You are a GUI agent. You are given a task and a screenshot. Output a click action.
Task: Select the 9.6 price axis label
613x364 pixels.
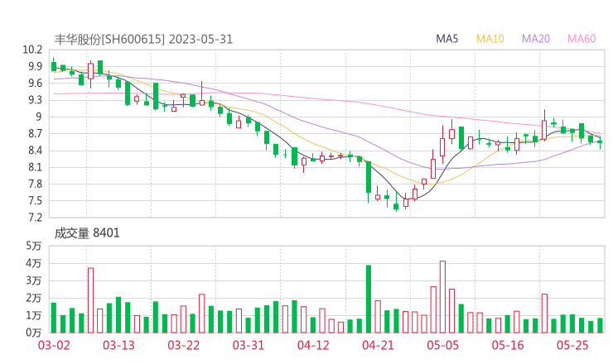tap(35, 84)
